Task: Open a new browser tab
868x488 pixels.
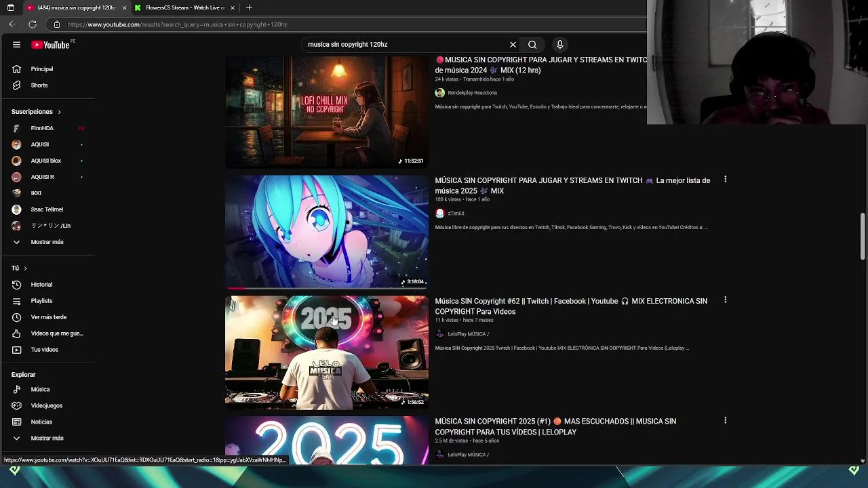Action: (x=249, y=7)
